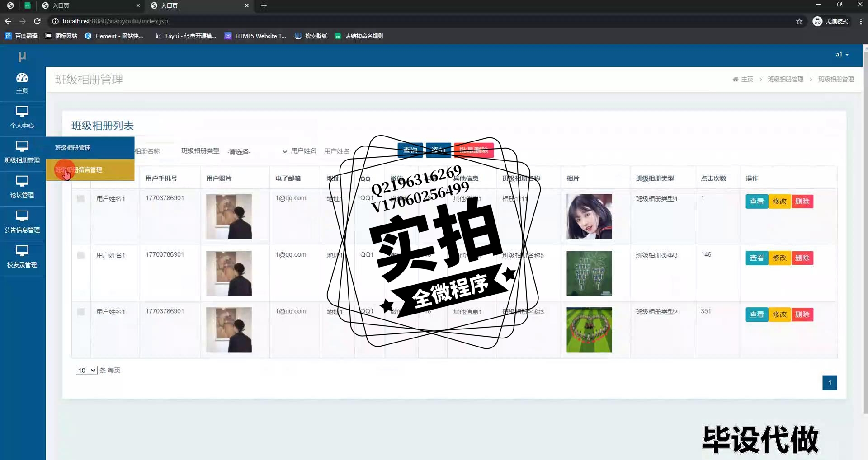Open Chrome three-dot menu
The image size is (868, 460).
(861, 21)
